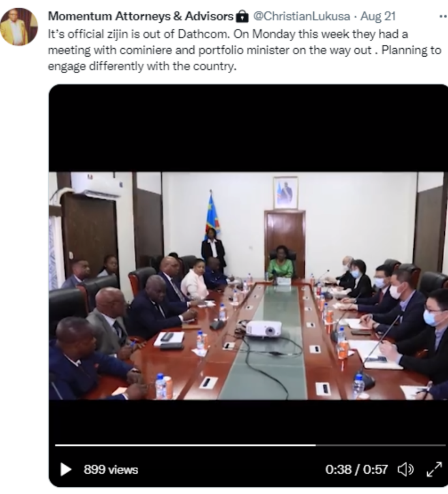Expand video using the fullscreen arrows icon
The width and height of the screenshot is (448, 494).
click(434, 470)
